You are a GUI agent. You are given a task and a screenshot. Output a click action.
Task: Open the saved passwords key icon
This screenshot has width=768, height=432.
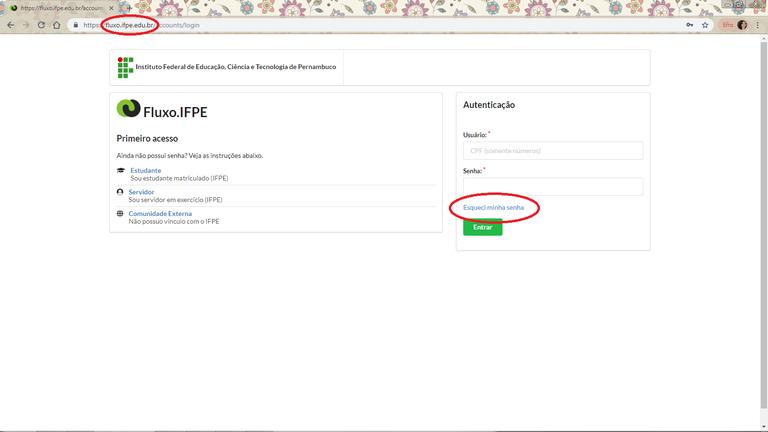coord(690,25)
